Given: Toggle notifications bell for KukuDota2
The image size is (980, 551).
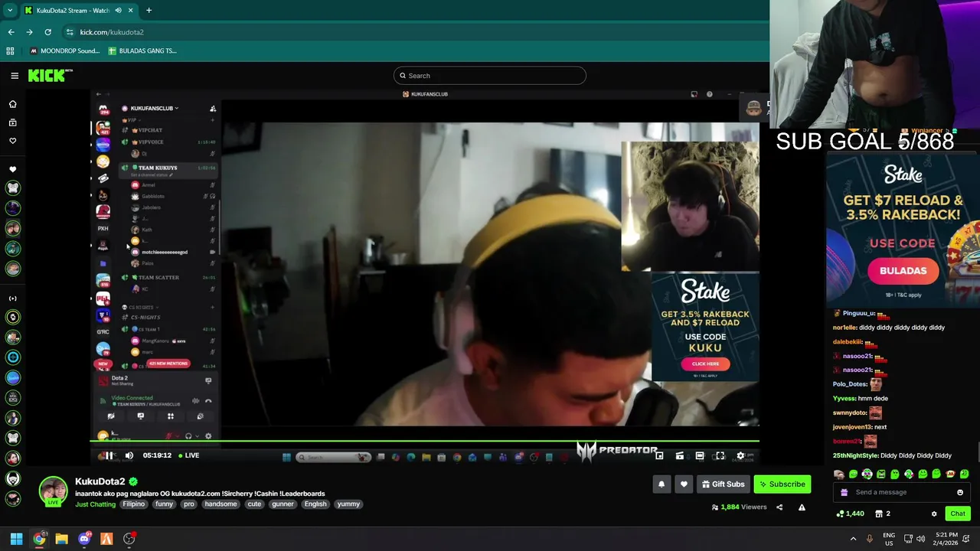Looking at the screenshot, I should coord(661,484).
